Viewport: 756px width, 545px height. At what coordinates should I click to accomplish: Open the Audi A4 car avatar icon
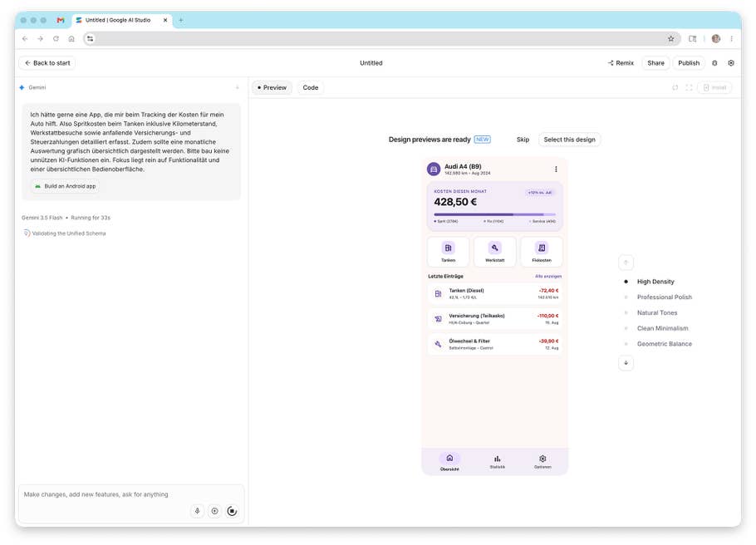434,169
